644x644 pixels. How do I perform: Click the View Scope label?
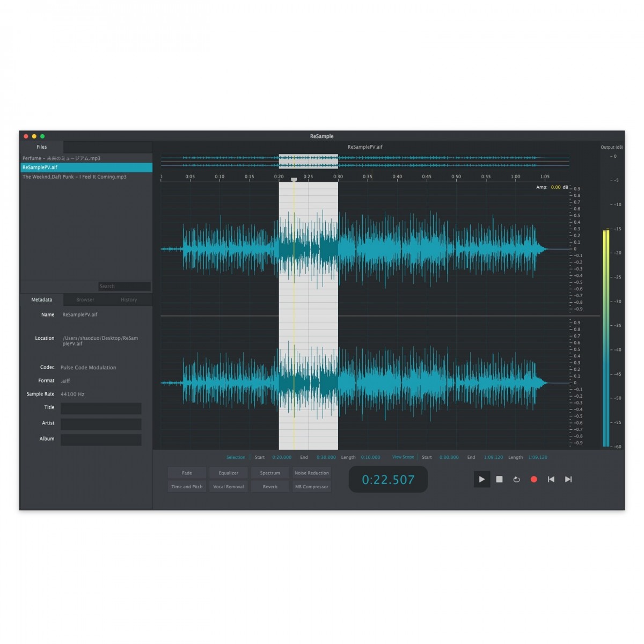point(403,457)
